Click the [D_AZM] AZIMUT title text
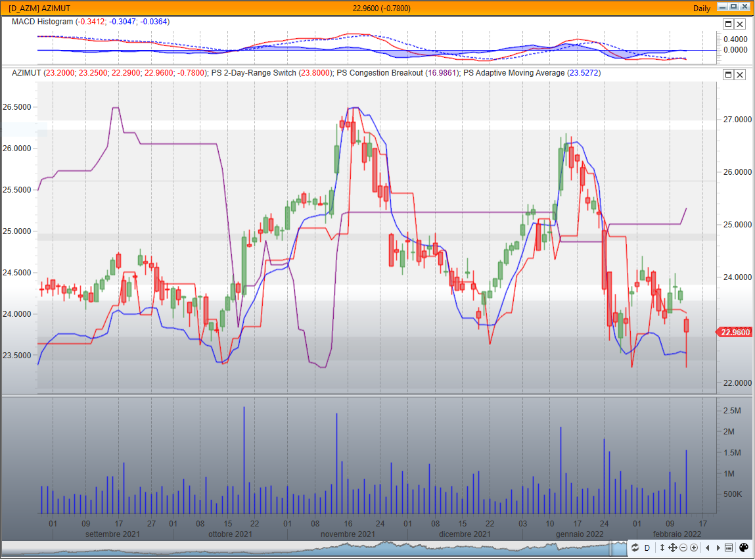The image size is (755, 560). pyautogui.click(x=39, y=8)
